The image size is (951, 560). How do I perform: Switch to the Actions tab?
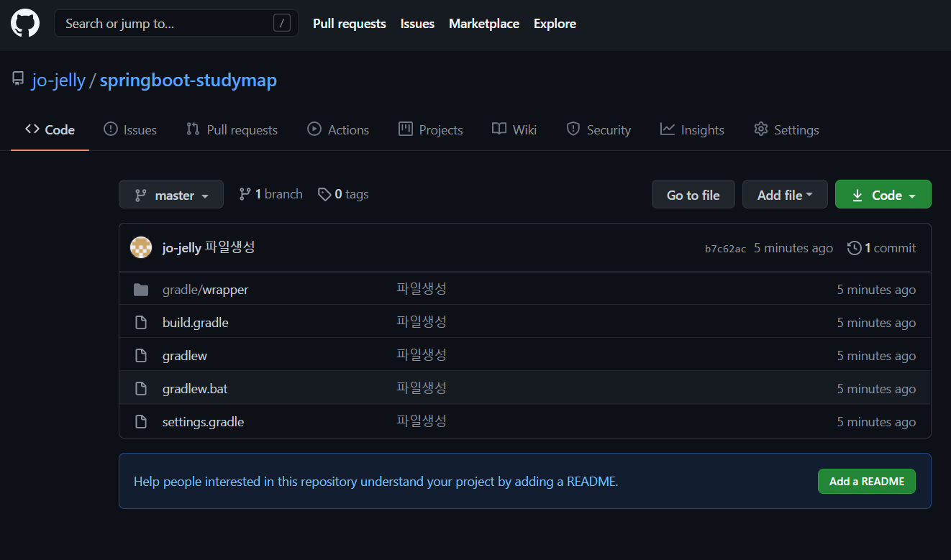pos(338,130)
